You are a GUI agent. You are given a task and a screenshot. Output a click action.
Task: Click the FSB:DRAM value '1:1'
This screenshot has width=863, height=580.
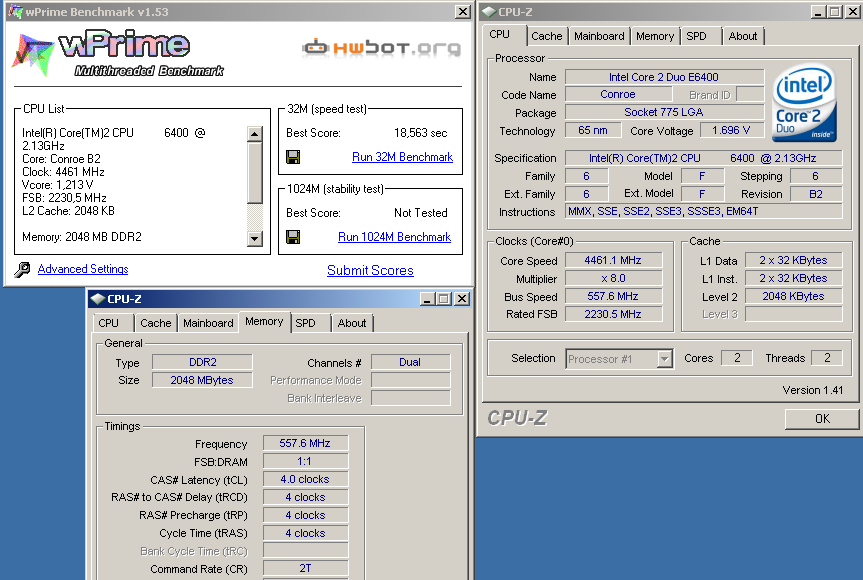[305, 461]
